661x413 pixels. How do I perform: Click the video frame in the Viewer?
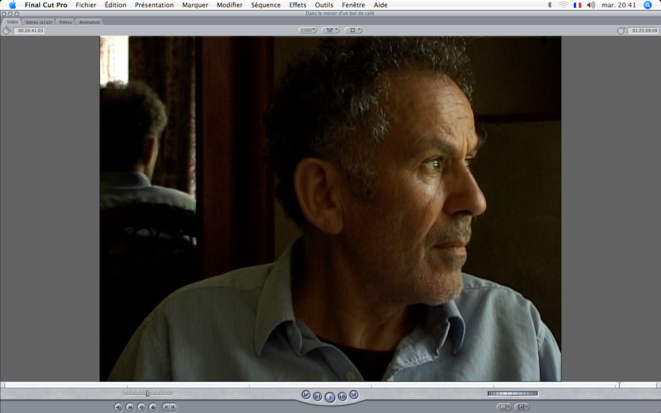coord(330,209)
